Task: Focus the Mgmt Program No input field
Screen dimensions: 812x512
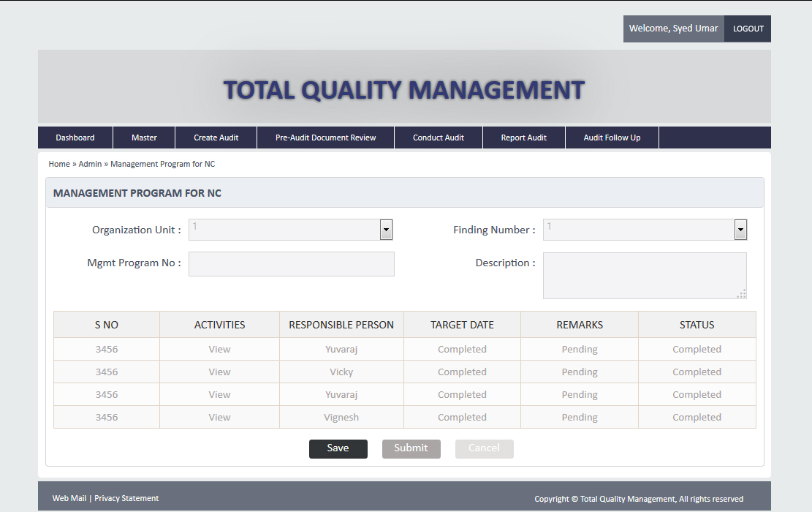Action: coord(292,264)
